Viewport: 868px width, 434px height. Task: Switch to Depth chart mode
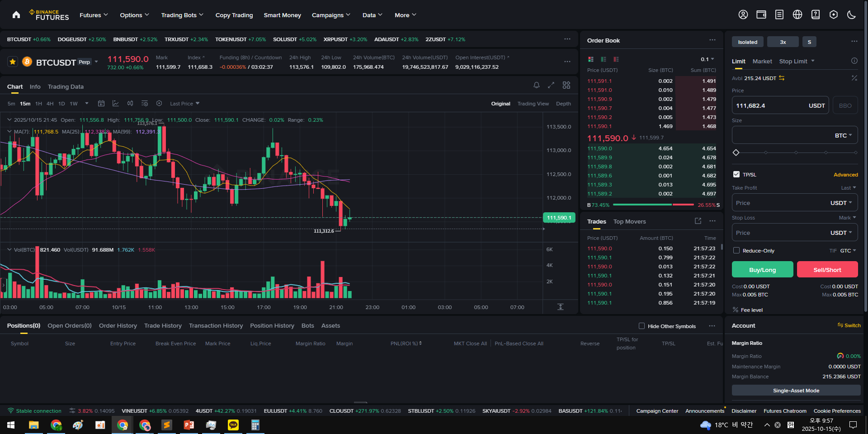point(563,104)
